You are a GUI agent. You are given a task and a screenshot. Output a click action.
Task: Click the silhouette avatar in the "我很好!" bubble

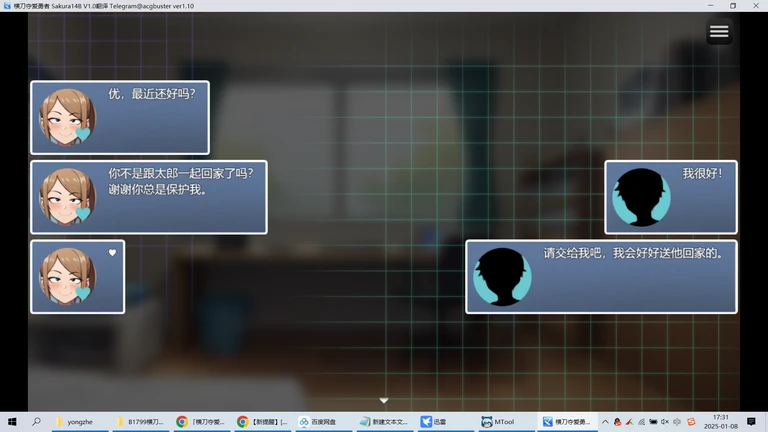tap(641, 197)
